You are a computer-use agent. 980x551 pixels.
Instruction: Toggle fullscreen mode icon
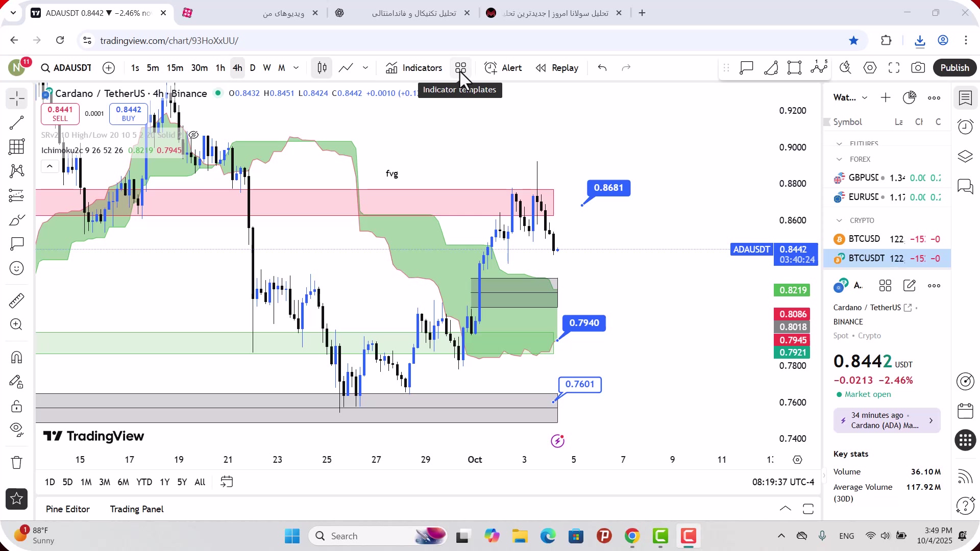(894, 68)
